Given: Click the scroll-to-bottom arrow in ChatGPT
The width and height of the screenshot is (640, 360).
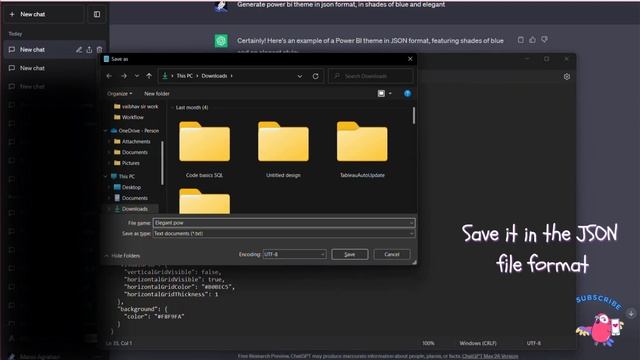Looking at the screenshot, I should (x=631, y=313).
